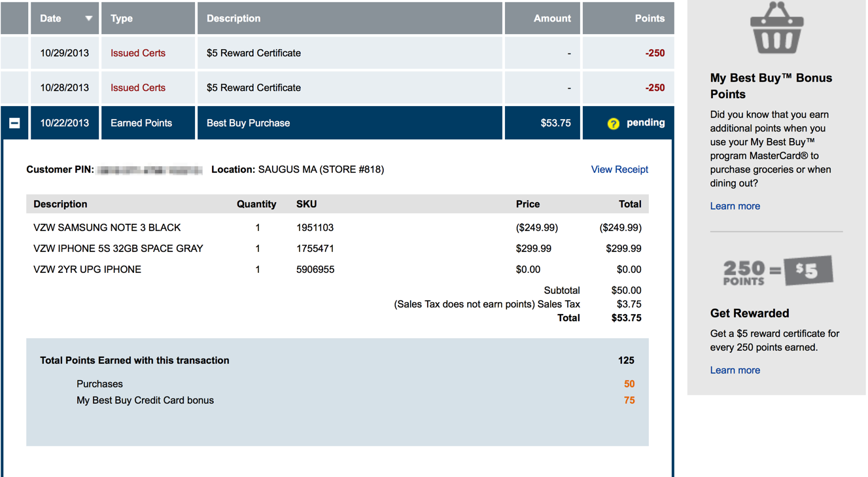
Task: Click the pending status text
Action: (646, 122)
